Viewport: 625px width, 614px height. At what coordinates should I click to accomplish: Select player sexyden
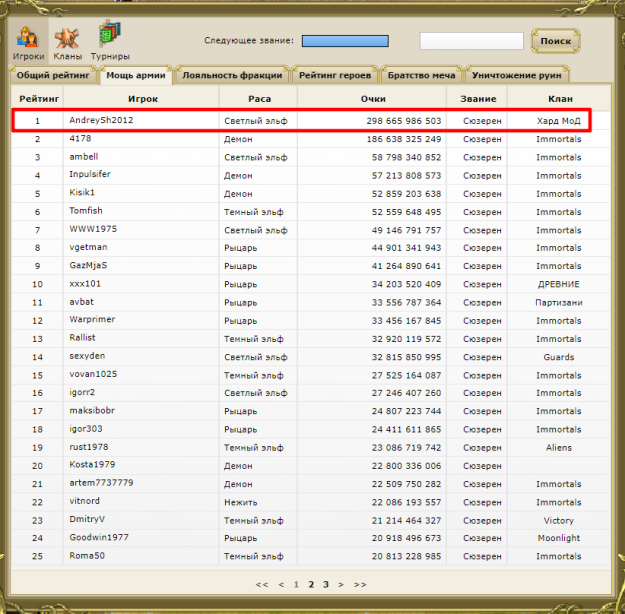87,356
